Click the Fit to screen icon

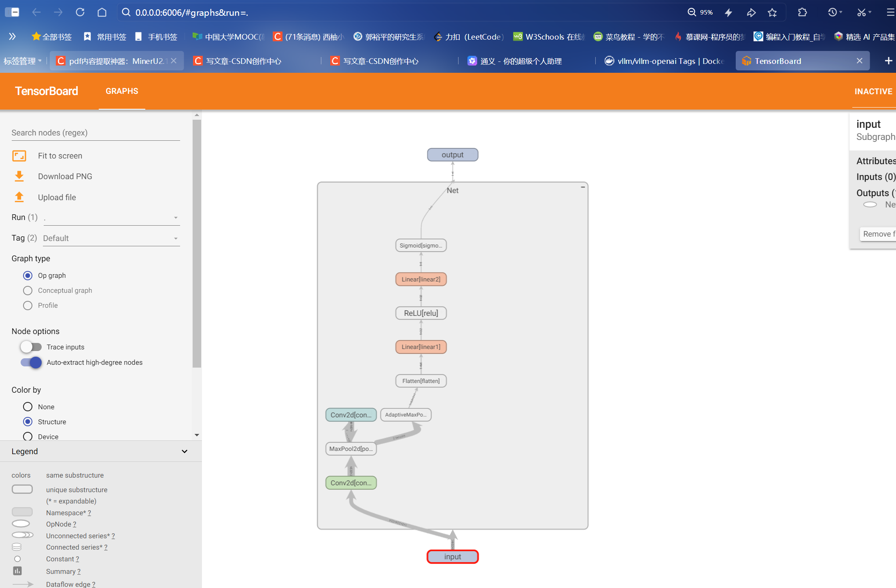pyautogui.click(x=19, y=156)
